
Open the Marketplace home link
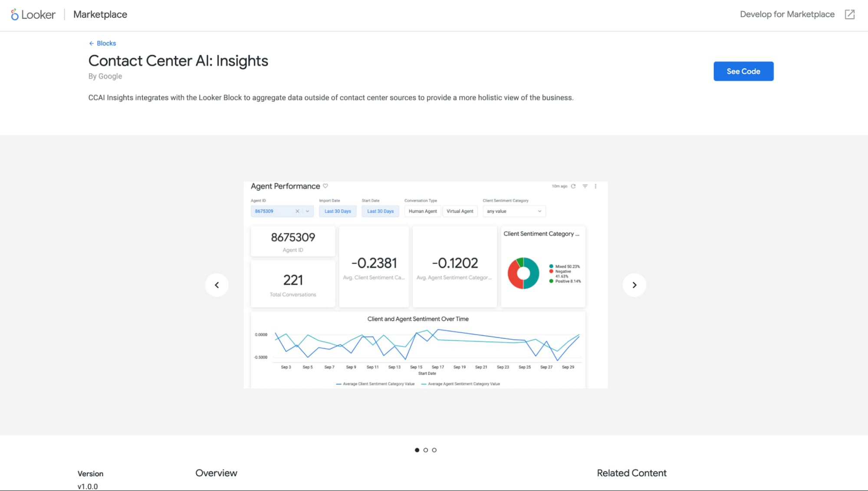[x=100, y=14]
